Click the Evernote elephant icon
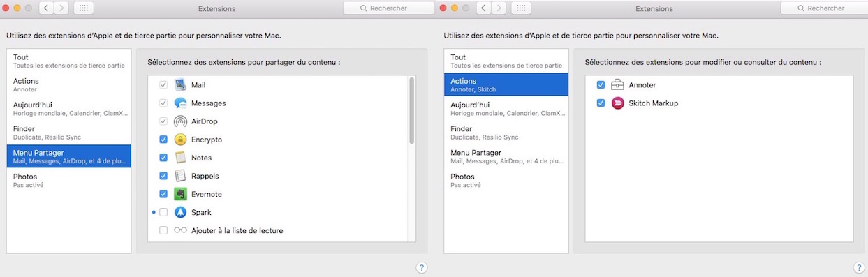The height and width of the screenshot is (277, 868). pyautogui.click(x=180, y=194)
